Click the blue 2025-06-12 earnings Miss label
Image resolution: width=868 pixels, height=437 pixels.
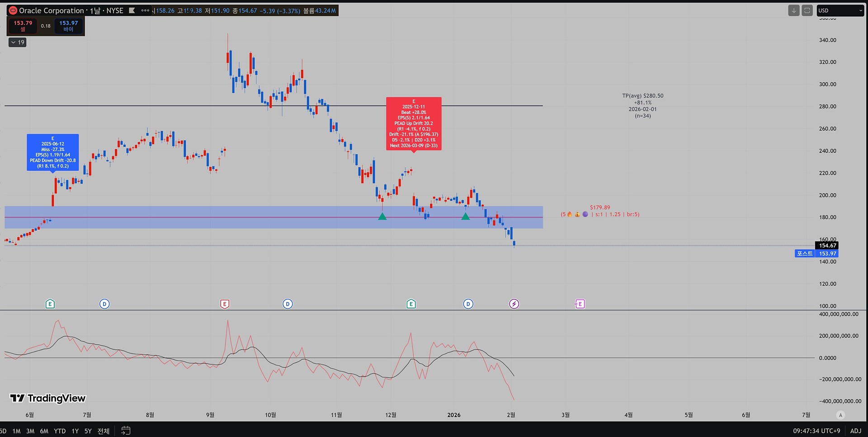pos(53,152)
